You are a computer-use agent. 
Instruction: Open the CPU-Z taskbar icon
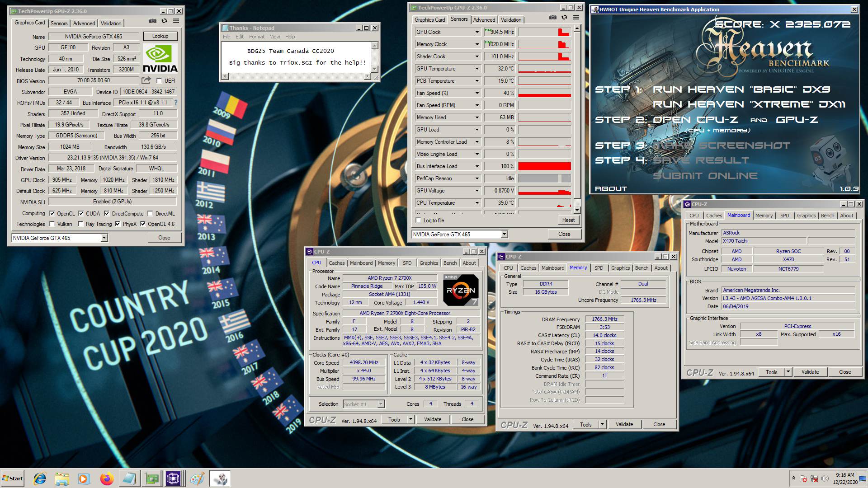coord(174,479)
